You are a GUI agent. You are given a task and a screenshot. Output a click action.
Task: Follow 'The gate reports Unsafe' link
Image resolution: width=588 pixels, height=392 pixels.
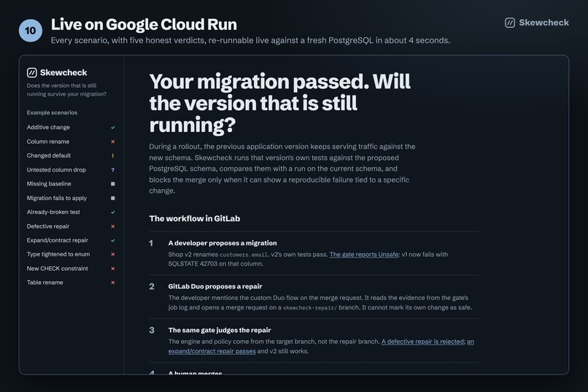(364, 254)
